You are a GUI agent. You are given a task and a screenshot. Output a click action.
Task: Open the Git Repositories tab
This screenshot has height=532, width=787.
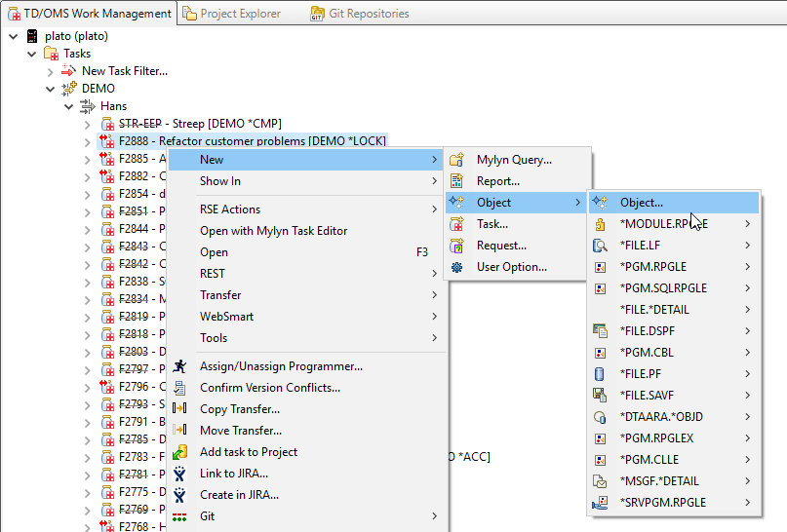[368, 14]
